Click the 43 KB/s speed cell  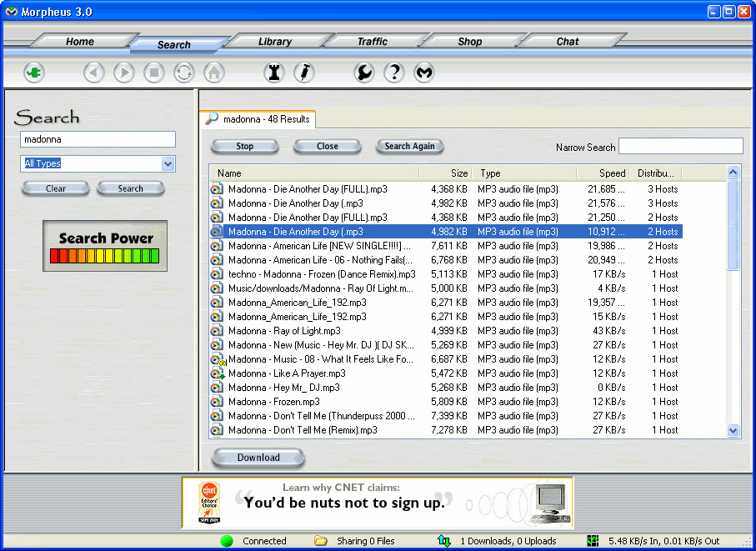pos(609,331)
